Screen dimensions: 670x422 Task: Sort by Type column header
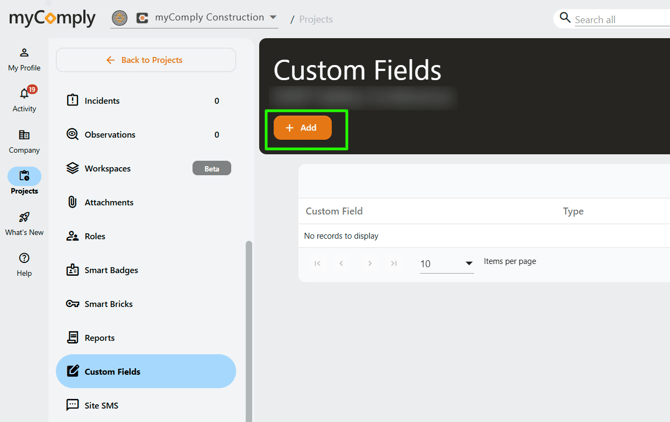(x=573, y=211)
